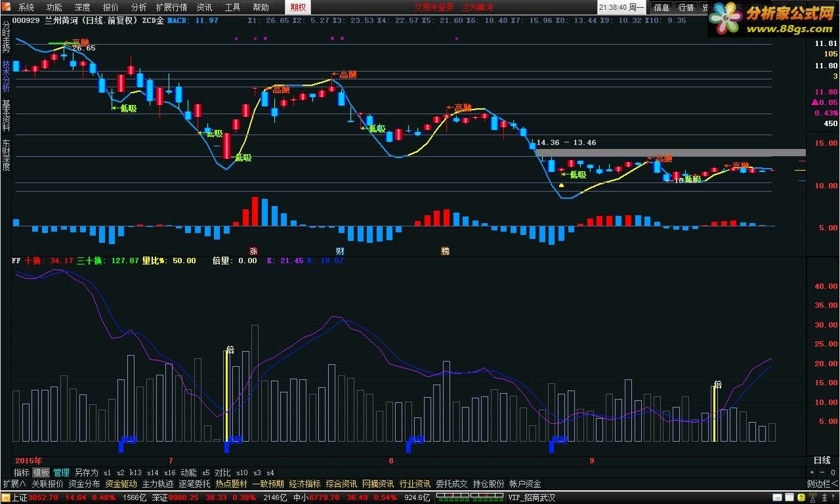Click the 信息 button at top right

click(661, 7)
